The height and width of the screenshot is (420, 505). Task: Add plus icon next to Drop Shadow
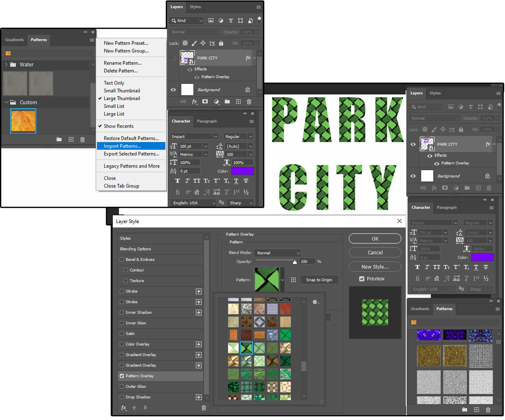(199, 397)
